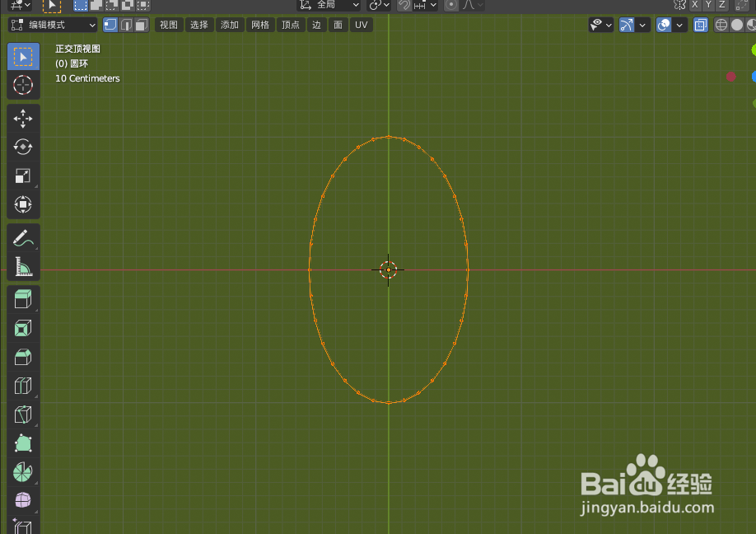
Task: Select the Bevel tool in the toolbar
Action: point(23,357)
